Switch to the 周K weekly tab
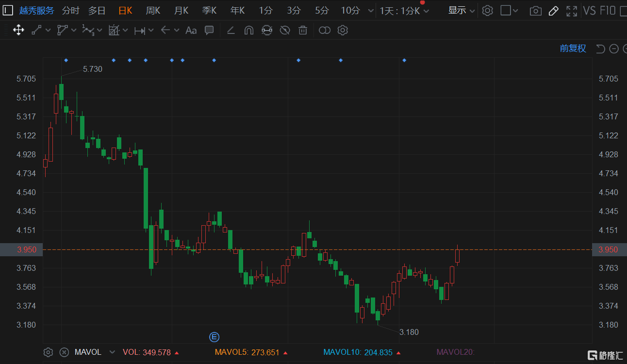 click(153, 11)
